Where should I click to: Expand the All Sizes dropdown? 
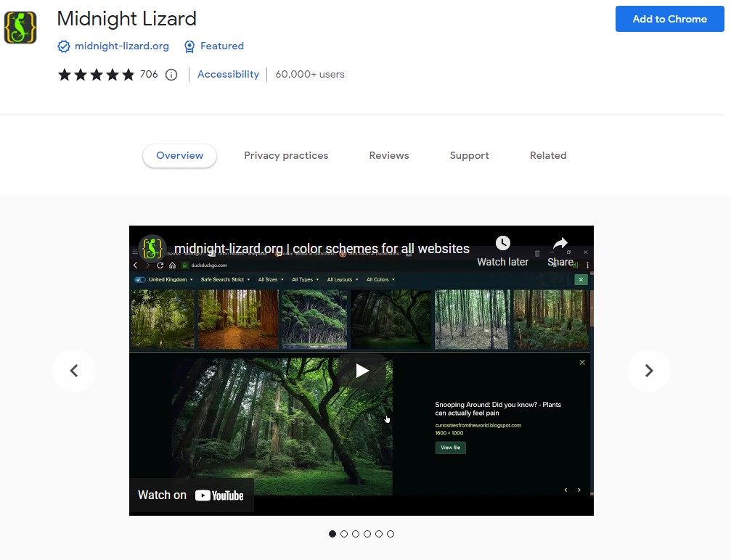coord(271,279)
